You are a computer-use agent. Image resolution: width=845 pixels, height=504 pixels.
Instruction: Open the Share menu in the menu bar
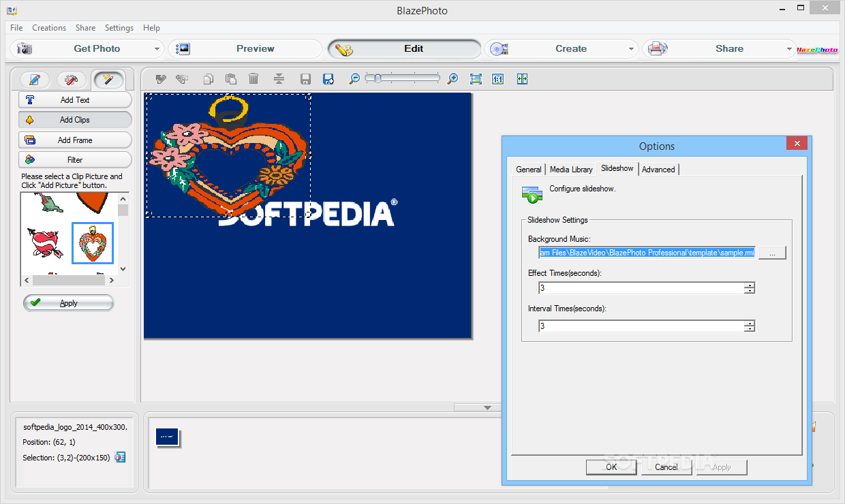click(x=85, y=28)
